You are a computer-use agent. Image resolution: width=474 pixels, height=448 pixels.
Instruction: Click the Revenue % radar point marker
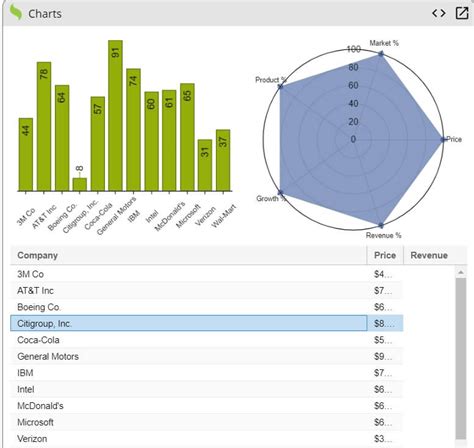381,225
